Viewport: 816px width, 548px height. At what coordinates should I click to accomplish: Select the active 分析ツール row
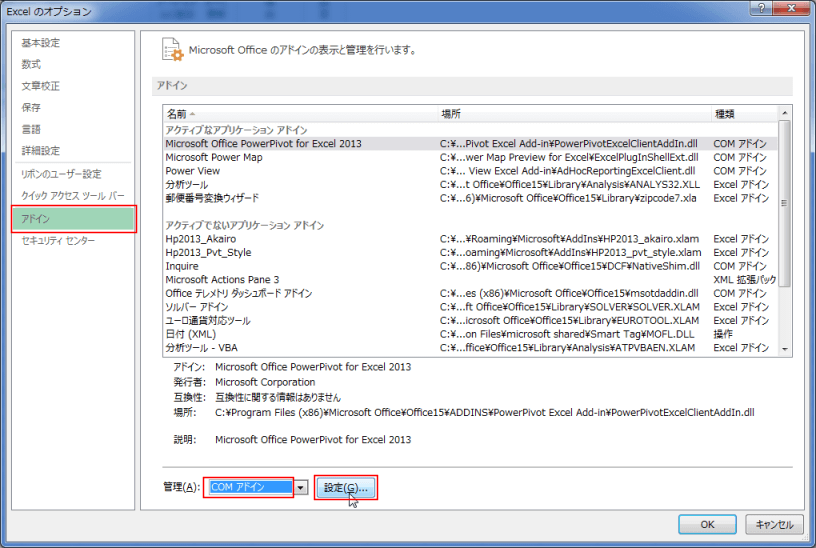coord(470,185)
